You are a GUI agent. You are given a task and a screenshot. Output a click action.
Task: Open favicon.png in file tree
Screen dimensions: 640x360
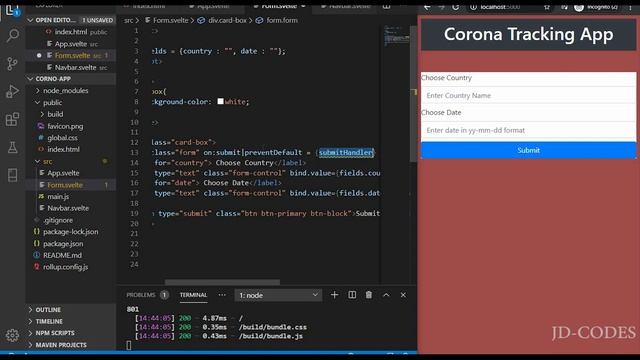(x=65, y=126)
